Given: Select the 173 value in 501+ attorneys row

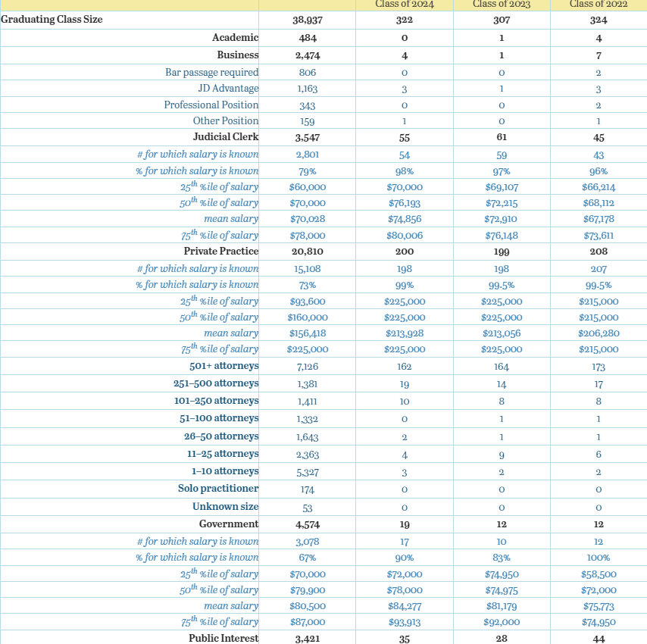Looking at the screenshot, I should click(x=599, y=367).
